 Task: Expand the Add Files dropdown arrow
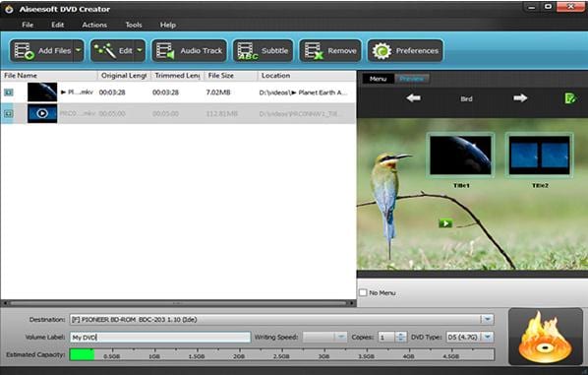point(79,50)
